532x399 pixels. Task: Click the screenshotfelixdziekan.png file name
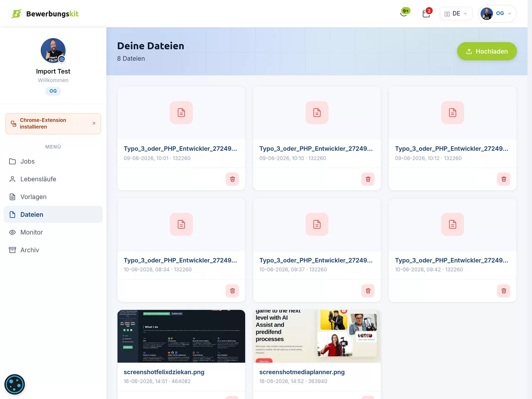[164, 372]
